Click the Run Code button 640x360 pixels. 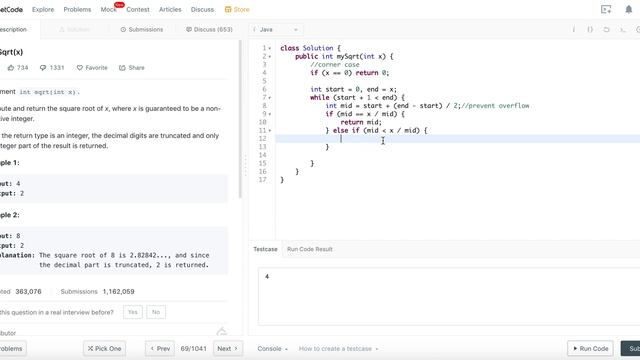pyautogui.click(x=590, y=349)
